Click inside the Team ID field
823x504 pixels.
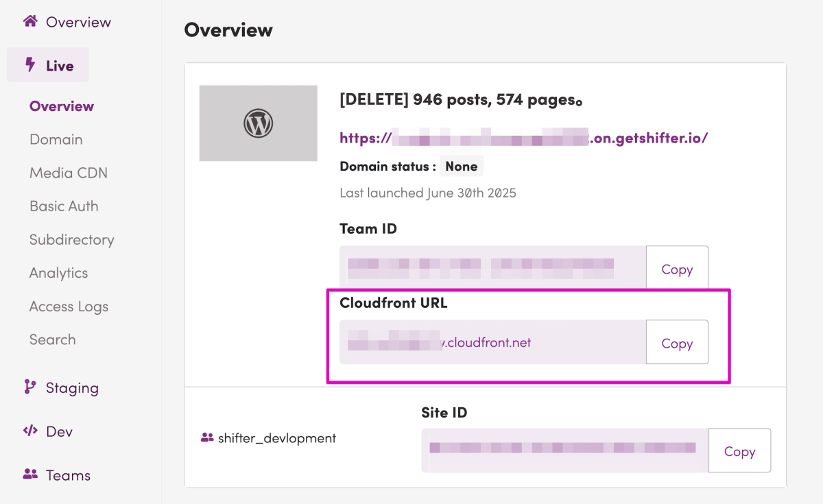pyautogui.click(x=493, y=268)
